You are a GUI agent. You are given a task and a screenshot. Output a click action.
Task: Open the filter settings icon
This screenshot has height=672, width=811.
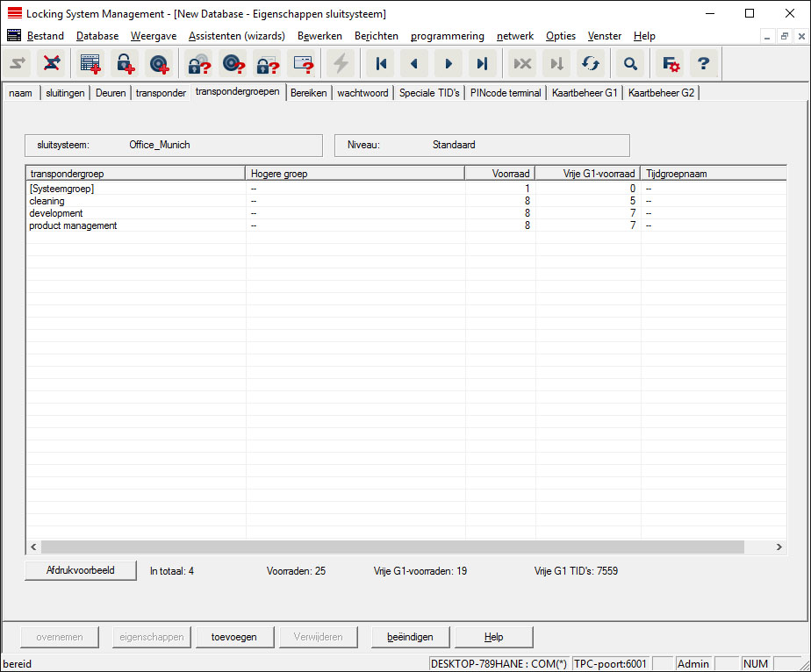(671, 63)
